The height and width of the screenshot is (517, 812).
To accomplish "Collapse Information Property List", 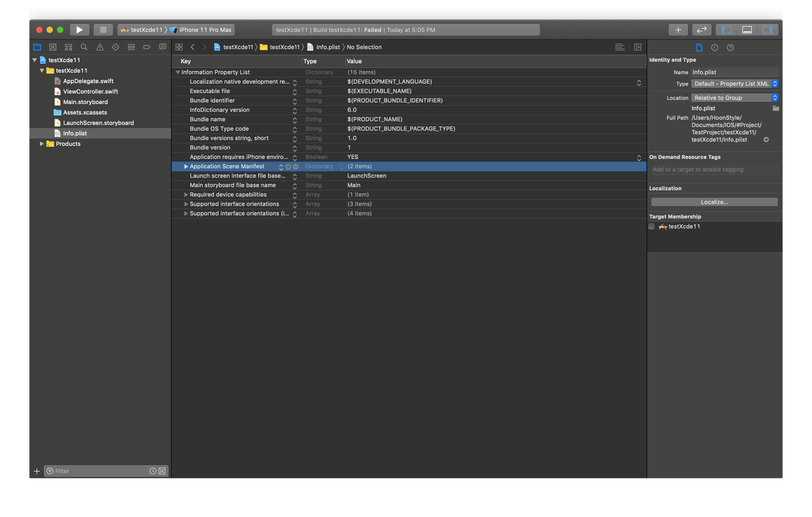I will (x=178, y=72).
